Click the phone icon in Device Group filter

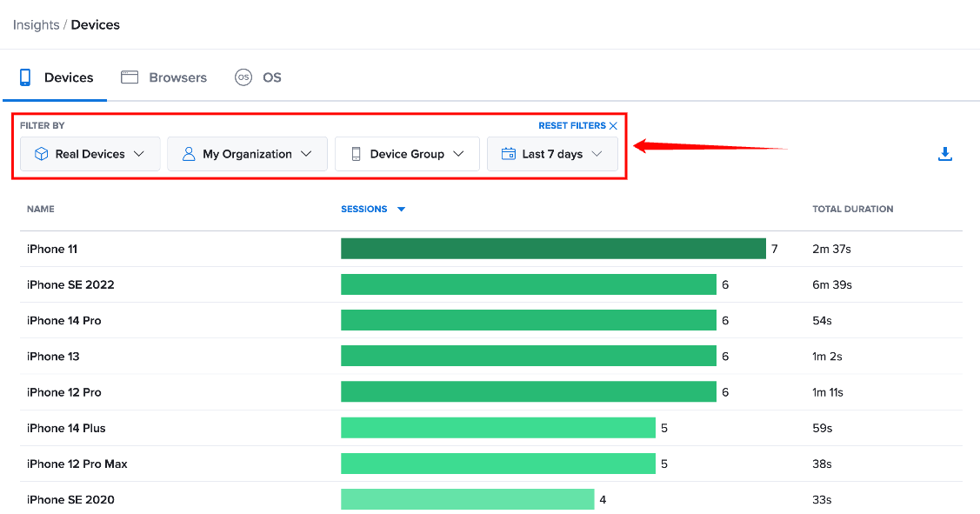(x=356, y=154)
